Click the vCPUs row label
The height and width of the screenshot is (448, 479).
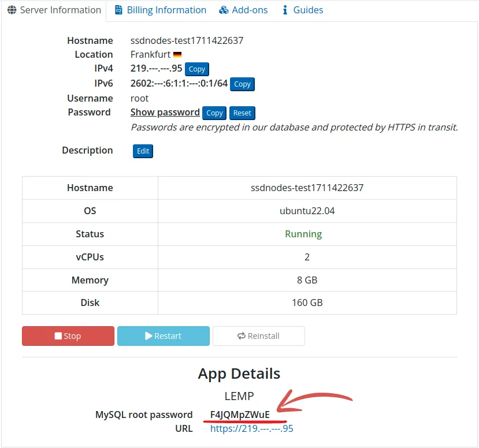tap(90, 257)
